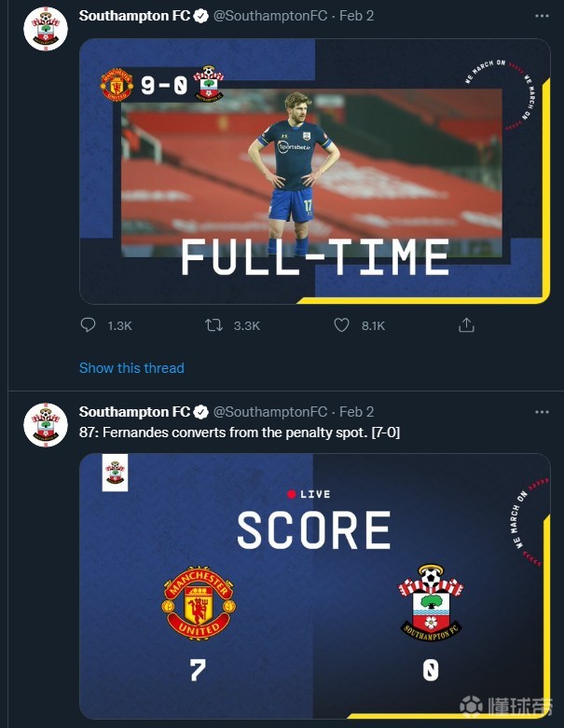Open the FULL-TIME 9-0 image
Screen dimensions: 564x728
click(314, 172)
